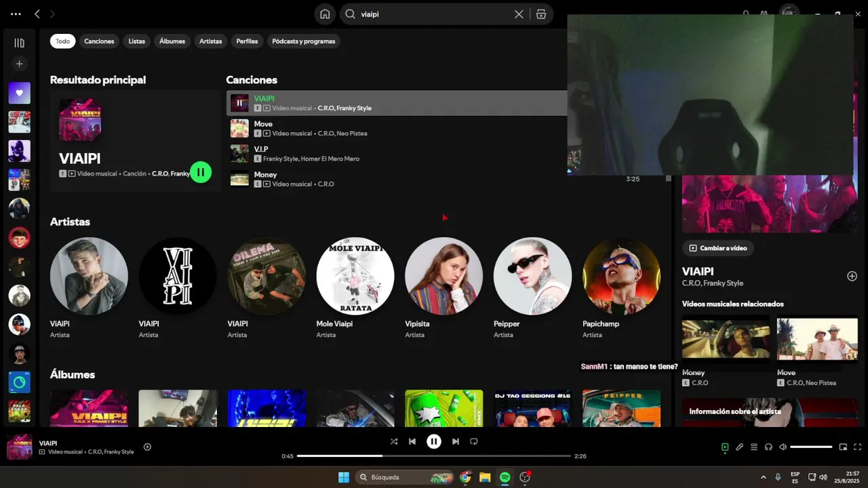The image size is (868, 488).
Task: Open Mole Viaipi artist
Action: click(x=355, y=276)
